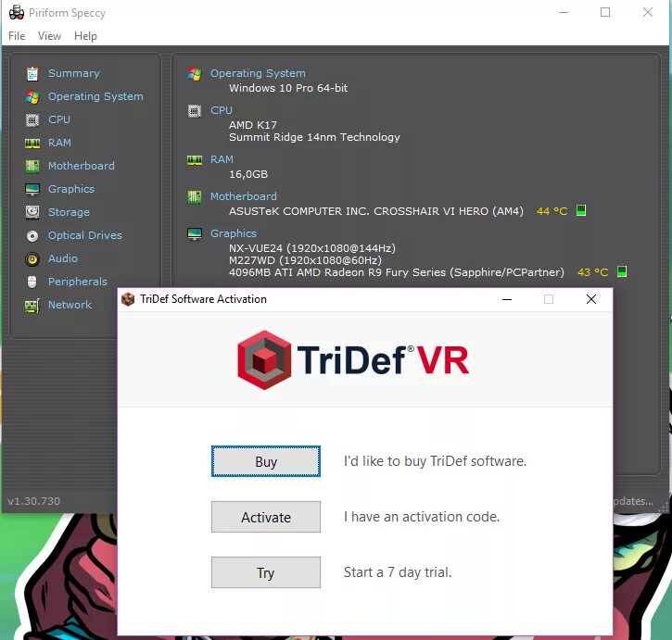Click the Optical Drives disc icon in sidebar
Viewport: 672px width, 640px height.
(32, 235)
